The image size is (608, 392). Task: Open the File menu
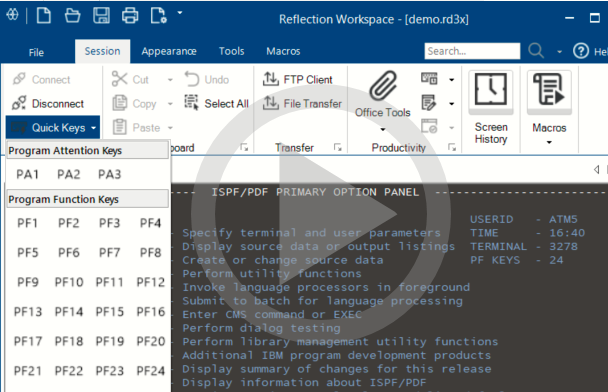pos(36,52)
